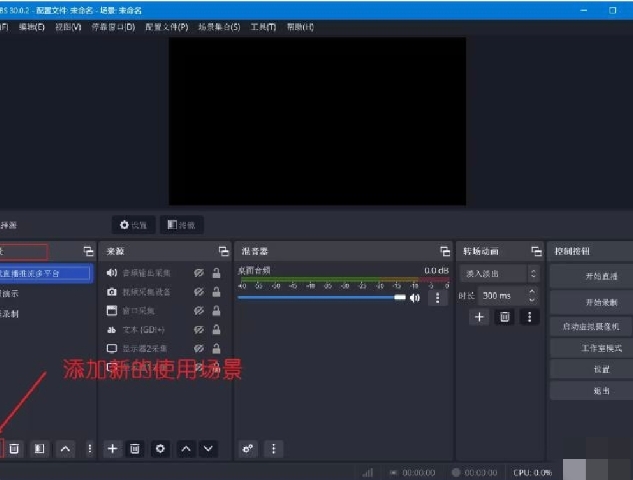
Task: Add a new scene transition
Action: [479, 317]
